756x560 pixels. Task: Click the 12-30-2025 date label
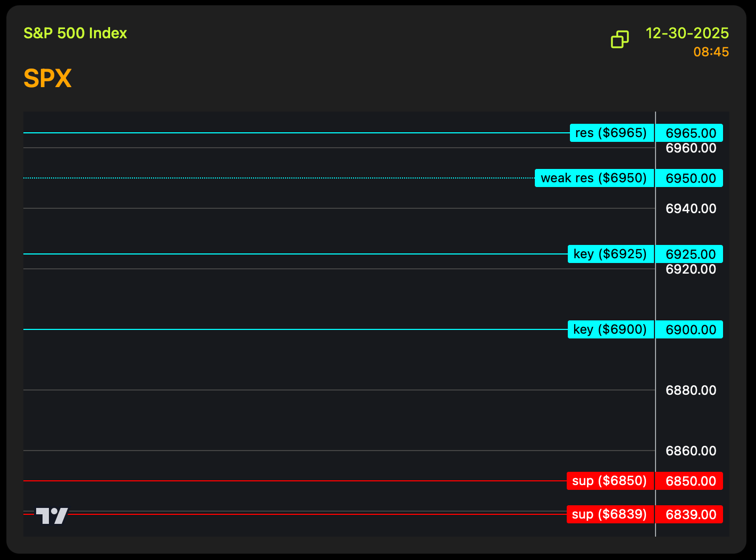click(x=687, y=33)
